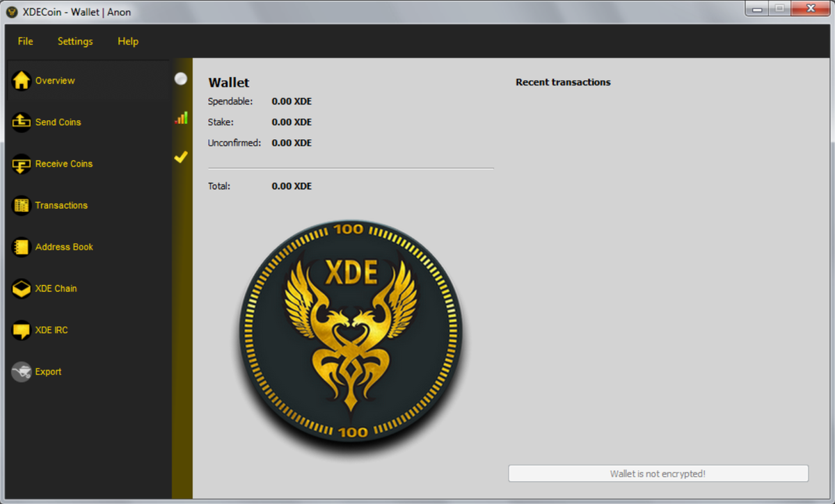Select the XDE Chain explorer icon
This screenshot has height=504, width=835.
[19, 288]
